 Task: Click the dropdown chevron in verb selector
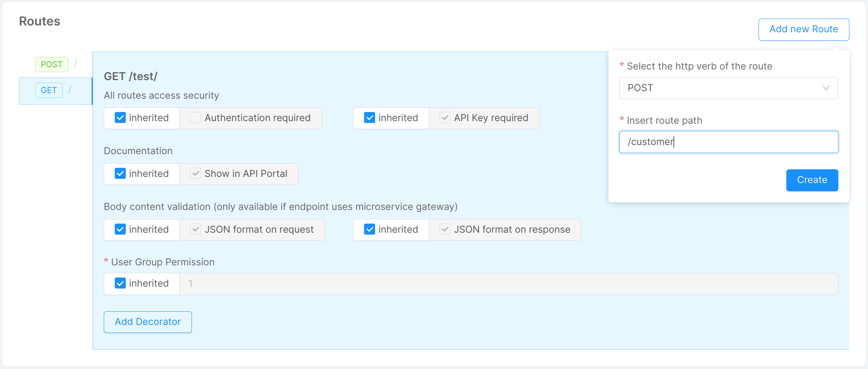[826, 88]
